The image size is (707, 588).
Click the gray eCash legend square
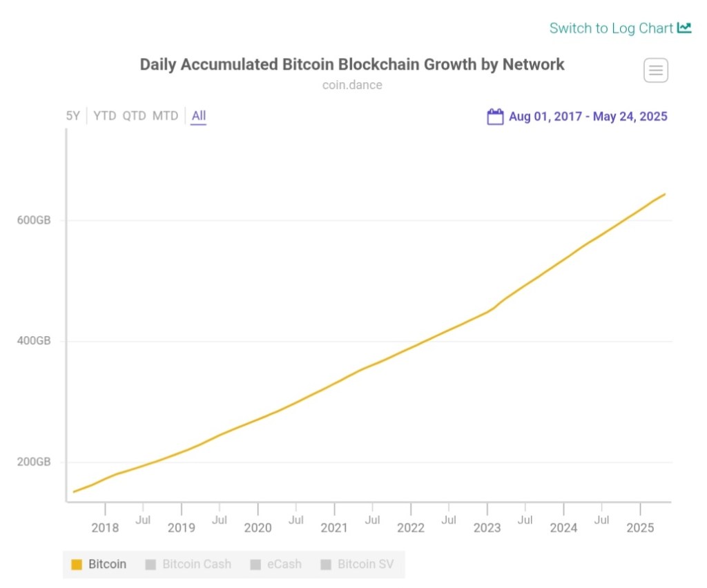click(x=255, y=565)
